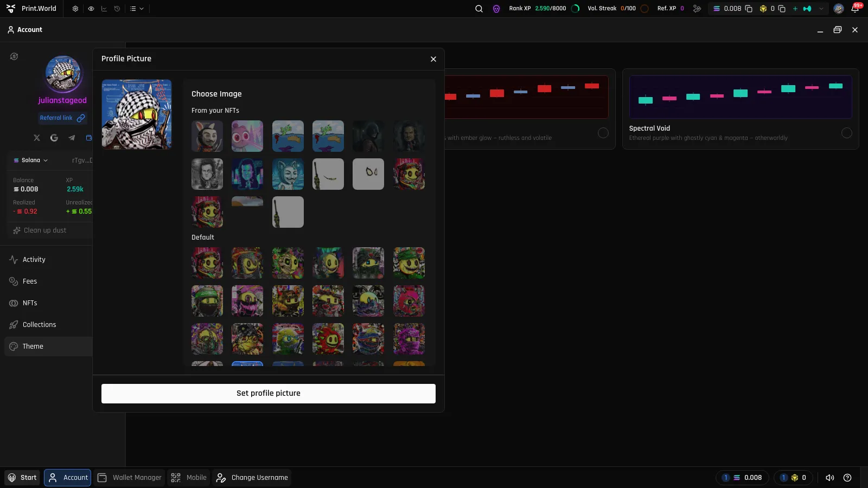Open the user avatar in top right
This screenshot has height=488, width=868.
point(839,9)
